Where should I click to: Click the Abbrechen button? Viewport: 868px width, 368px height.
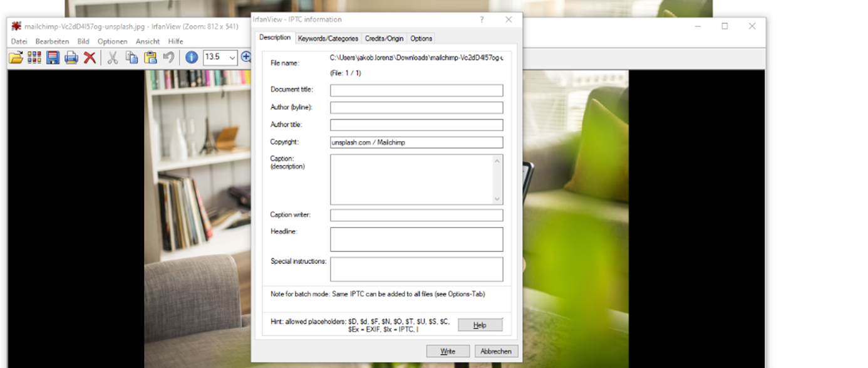click(x=496, y=351)
